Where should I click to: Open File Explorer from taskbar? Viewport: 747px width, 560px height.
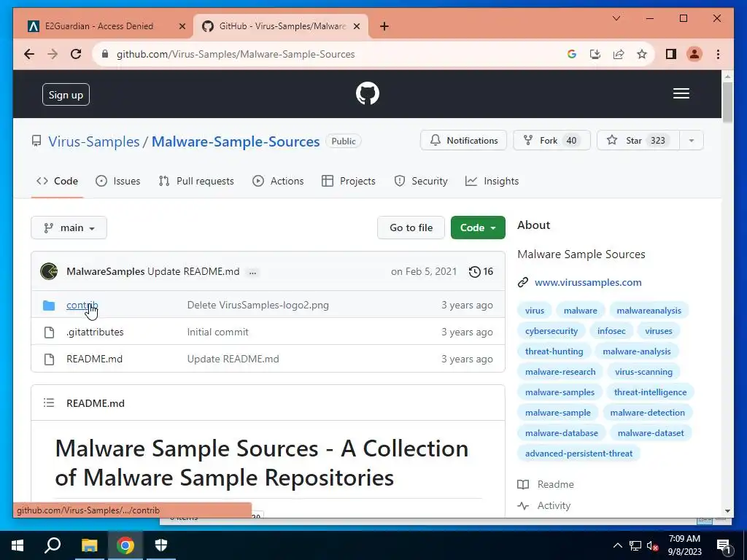tap(89, 545)
